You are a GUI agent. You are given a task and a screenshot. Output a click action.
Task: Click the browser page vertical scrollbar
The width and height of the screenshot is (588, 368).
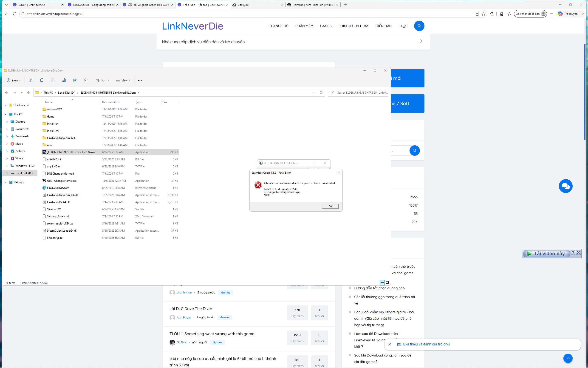click(585, 92)
